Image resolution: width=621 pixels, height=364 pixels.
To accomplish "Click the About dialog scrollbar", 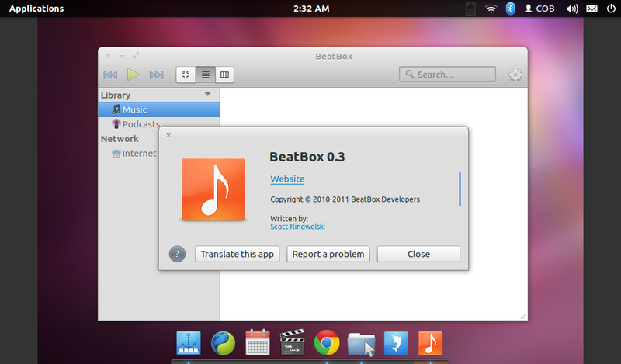I will click(x=460, y=189).
